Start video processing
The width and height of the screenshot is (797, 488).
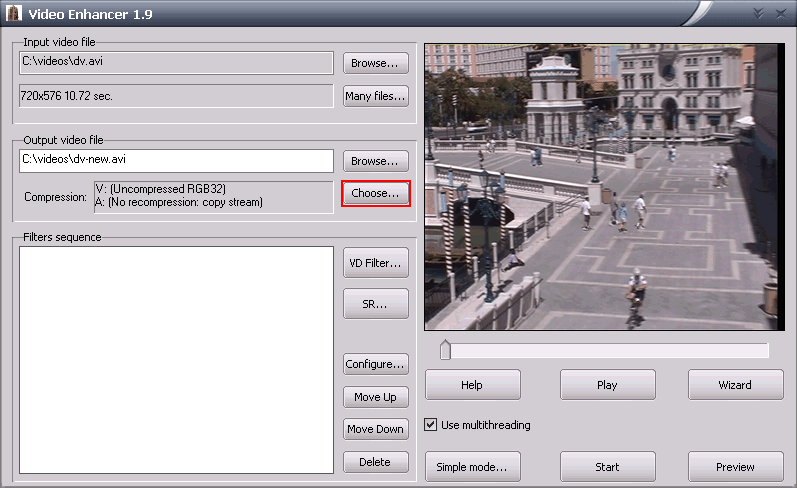coord(607,467)
